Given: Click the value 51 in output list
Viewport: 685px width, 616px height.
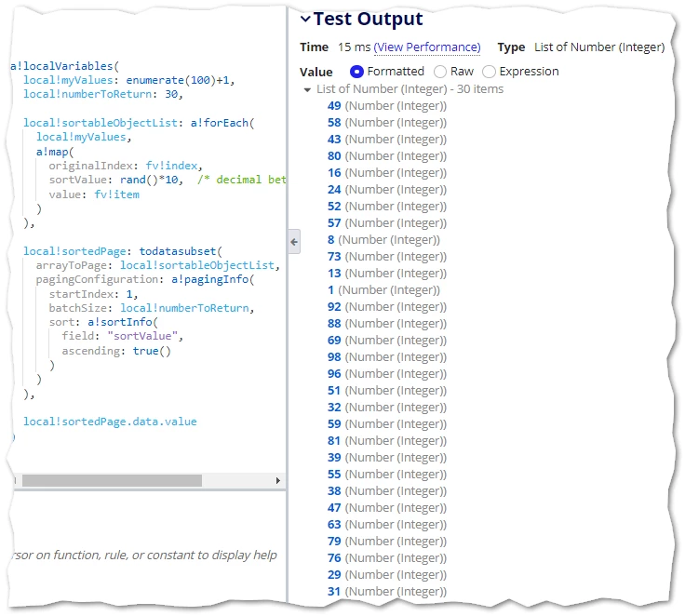Looking at the screenshot, I should tap(334, 390).
